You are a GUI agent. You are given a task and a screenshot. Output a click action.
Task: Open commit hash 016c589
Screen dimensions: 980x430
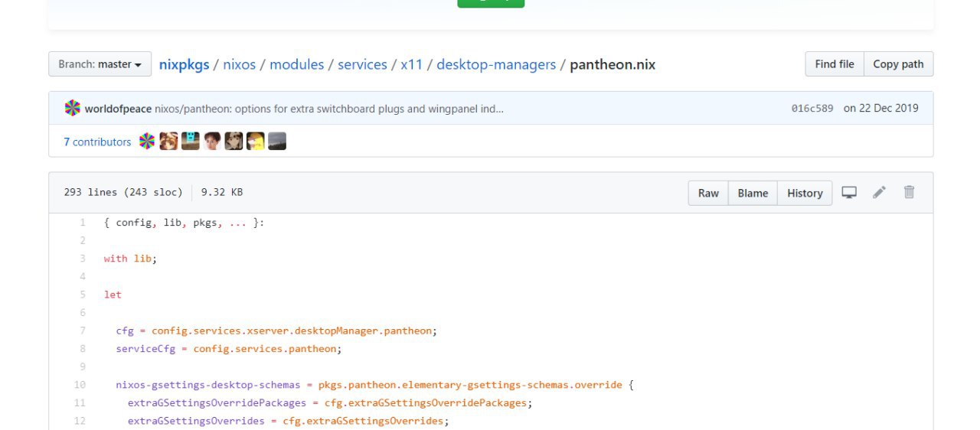click(812, 109)
